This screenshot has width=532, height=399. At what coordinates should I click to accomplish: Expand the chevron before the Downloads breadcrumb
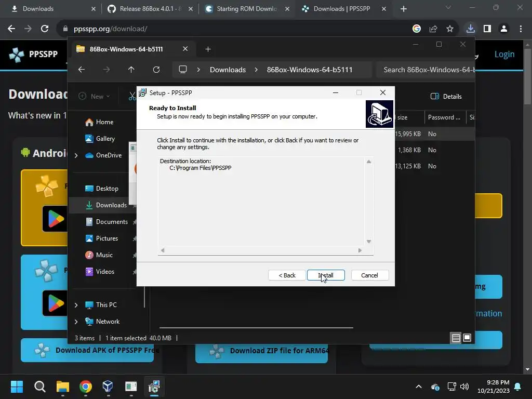click(198, 70)
